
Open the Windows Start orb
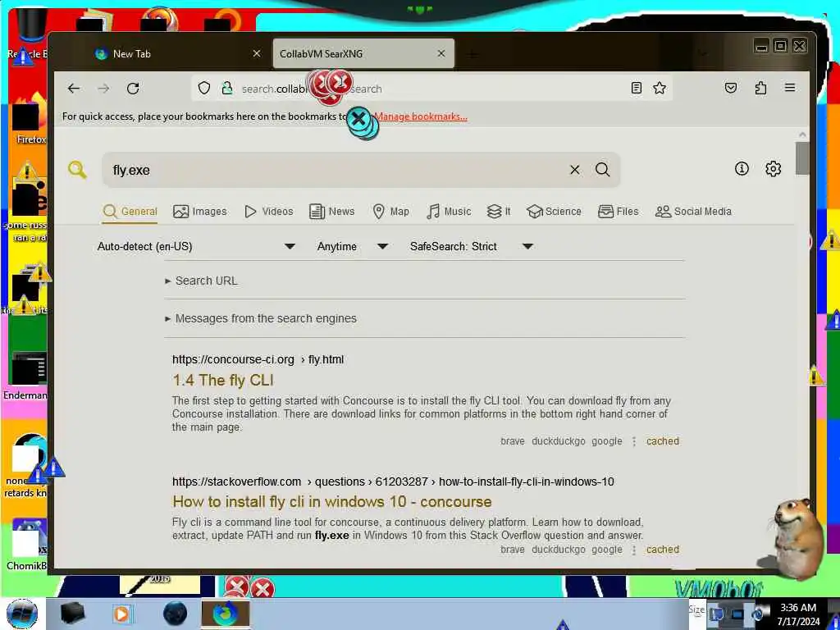[x=22, y=614]
